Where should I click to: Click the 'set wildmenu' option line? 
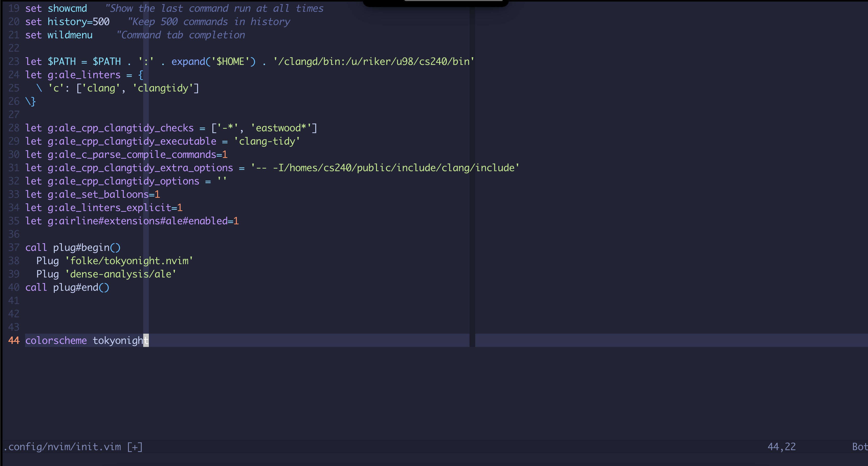click(59, 35)
